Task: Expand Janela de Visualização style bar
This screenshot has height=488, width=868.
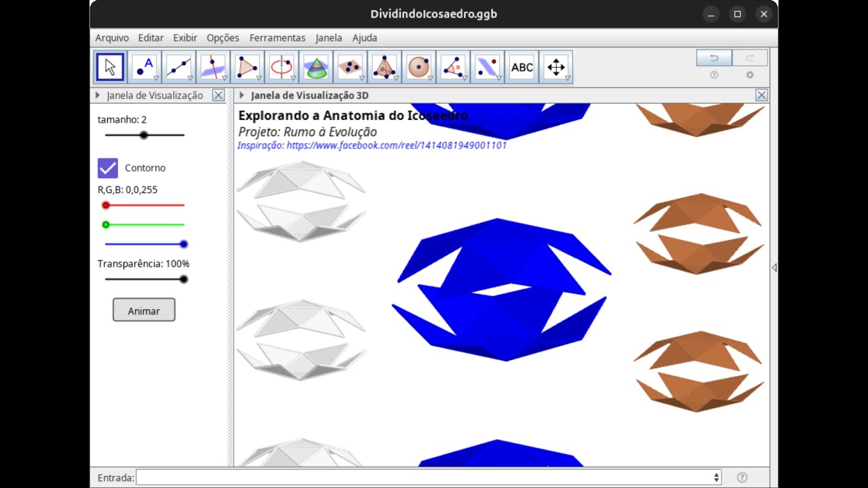Action: point(98,96)
